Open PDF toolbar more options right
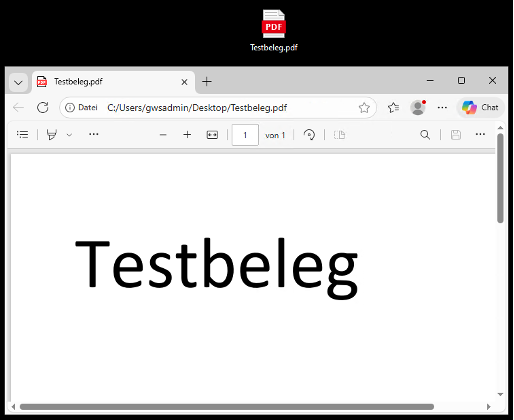The width and height of the screenshot is (514, 420). tap(480, 134)
